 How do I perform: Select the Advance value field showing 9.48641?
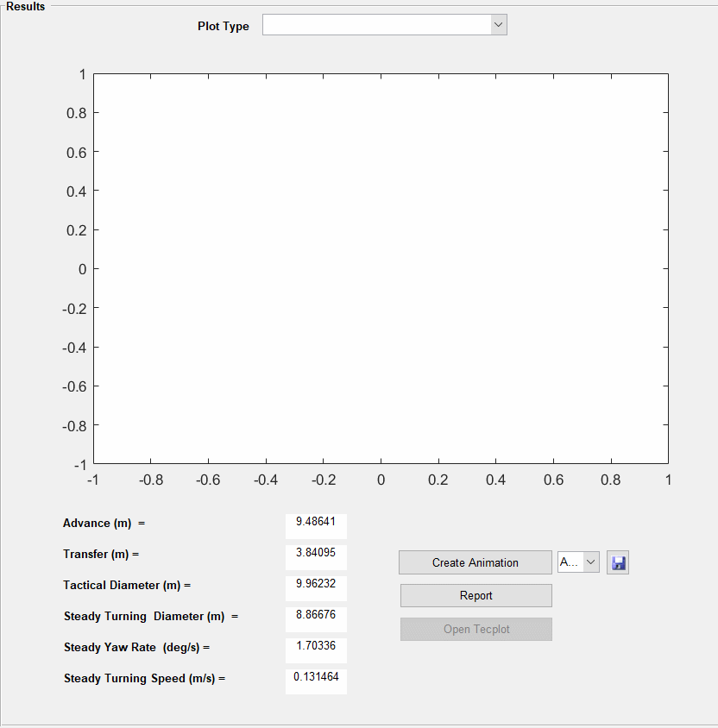click(x=315, y=525)
